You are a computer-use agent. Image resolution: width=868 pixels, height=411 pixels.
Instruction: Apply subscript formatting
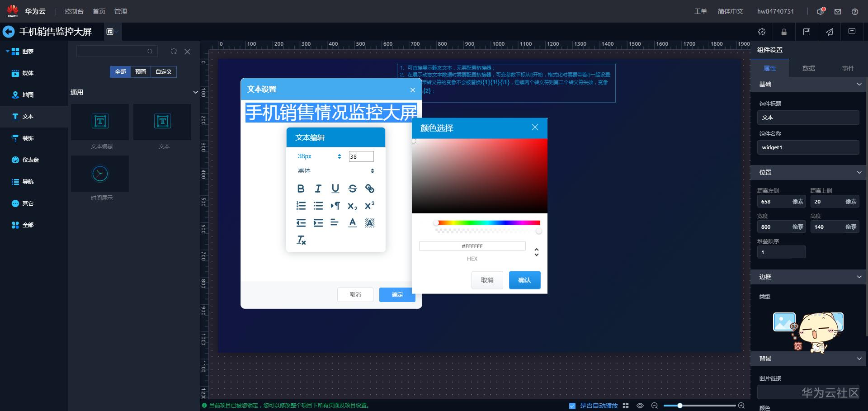(x=353, y=206)
